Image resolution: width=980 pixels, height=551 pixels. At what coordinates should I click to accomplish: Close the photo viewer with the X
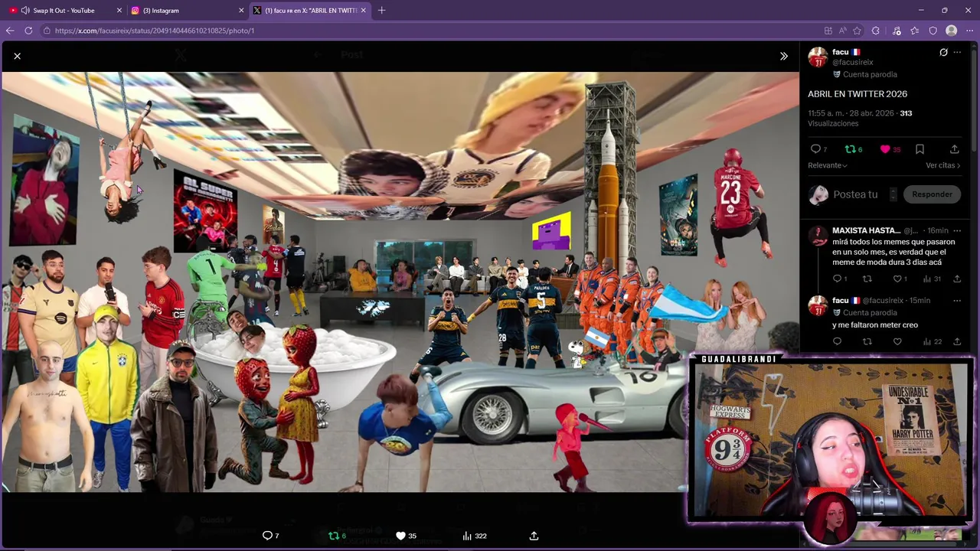click(x=17, y=56)
